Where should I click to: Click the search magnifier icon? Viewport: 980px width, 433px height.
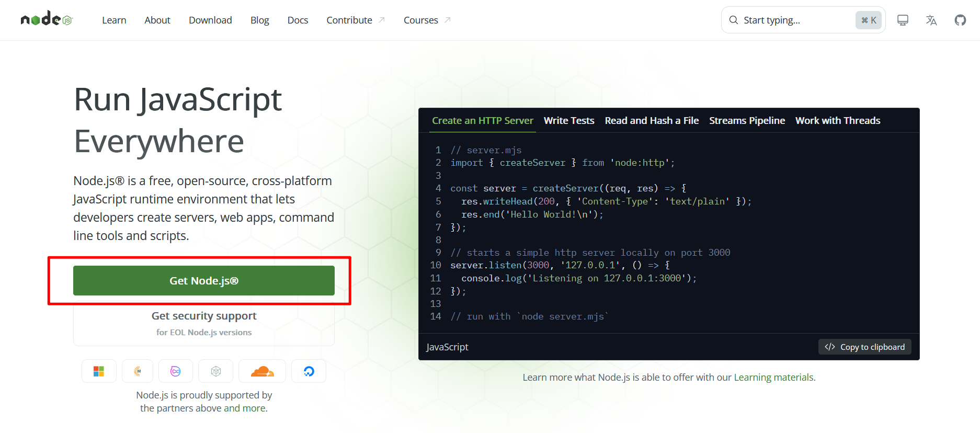tap(734, 20)
